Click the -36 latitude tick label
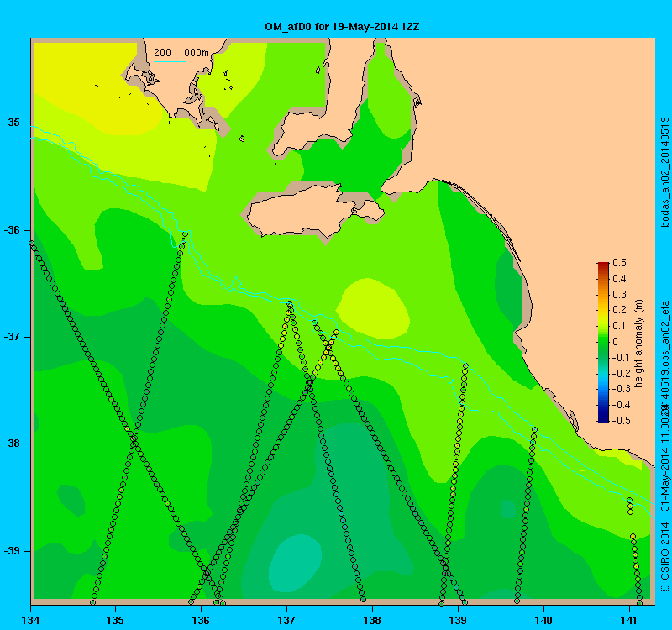The image size is (672, 630). pos(12,230)
